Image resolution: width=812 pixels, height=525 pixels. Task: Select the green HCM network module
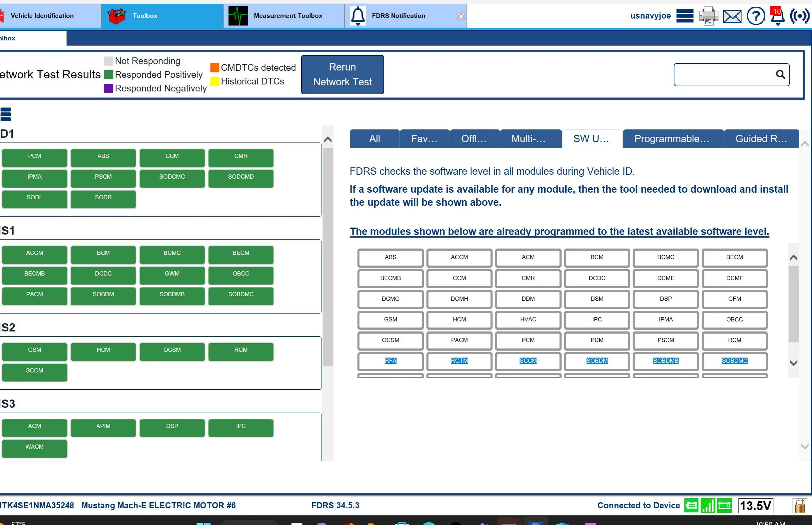click(103, 352)
